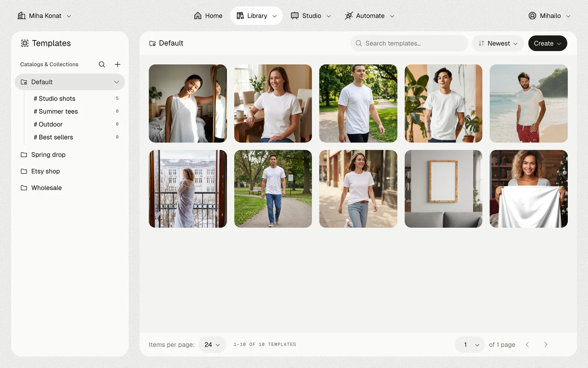Focus the Search templates field
The height and width of the screenshot is (368, 588).
(409, 43)
